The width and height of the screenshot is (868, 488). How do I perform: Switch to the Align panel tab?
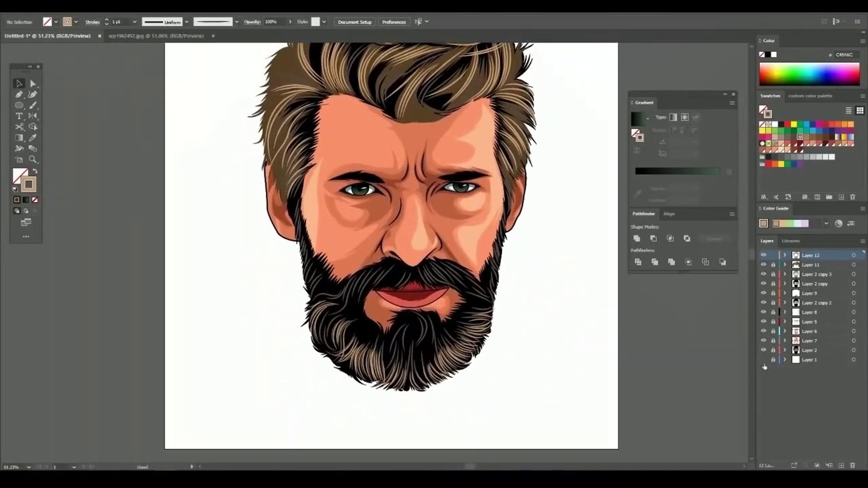669,214
